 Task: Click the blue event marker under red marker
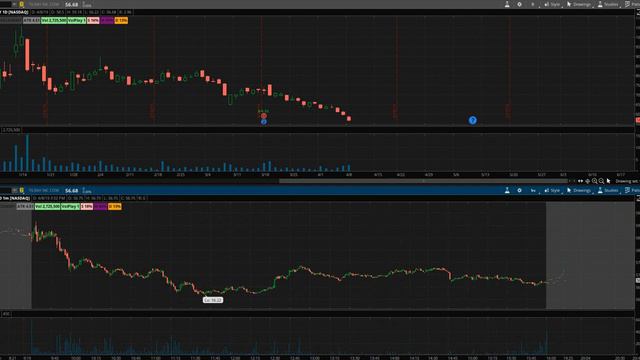(x=264, y=122)
